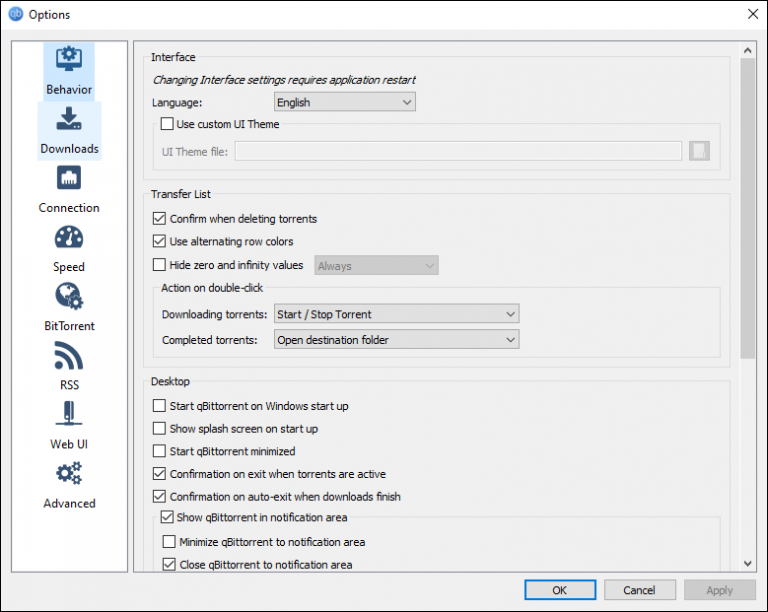This screenshot has width=768, height=612.
Task: Click the vertical scrollbar thumb
Action: 747,209
